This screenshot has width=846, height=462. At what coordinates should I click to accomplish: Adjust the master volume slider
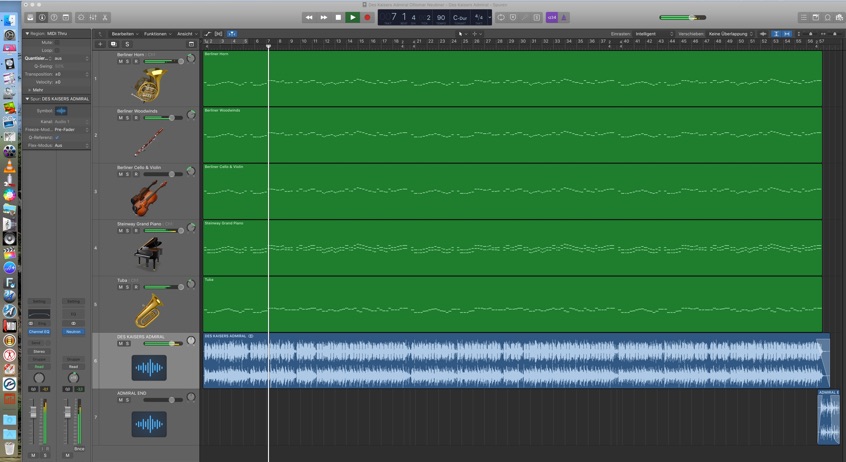pyautogui.click(x=683, y=17)
